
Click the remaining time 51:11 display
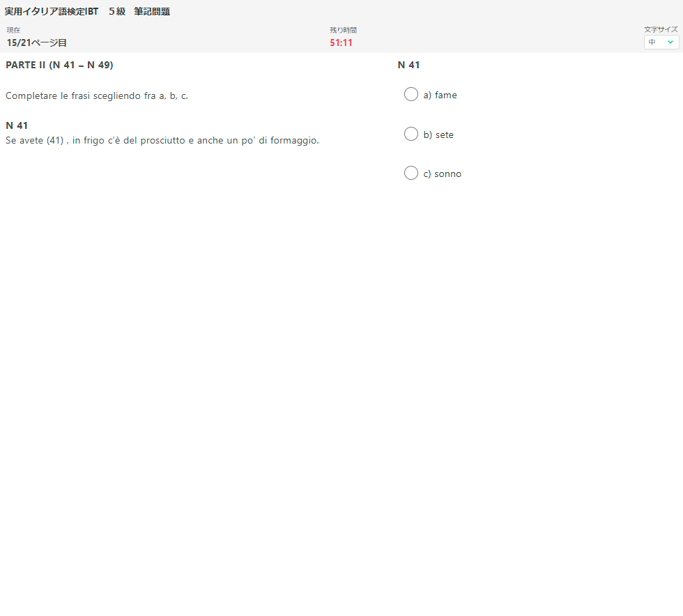pos(341,43)
